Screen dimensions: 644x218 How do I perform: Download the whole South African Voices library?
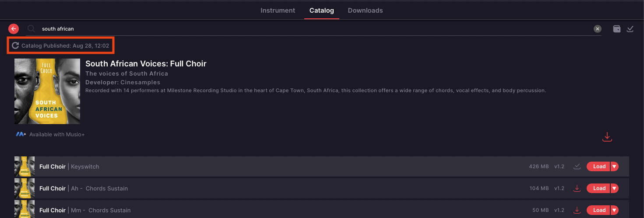[x=607, y=137]
